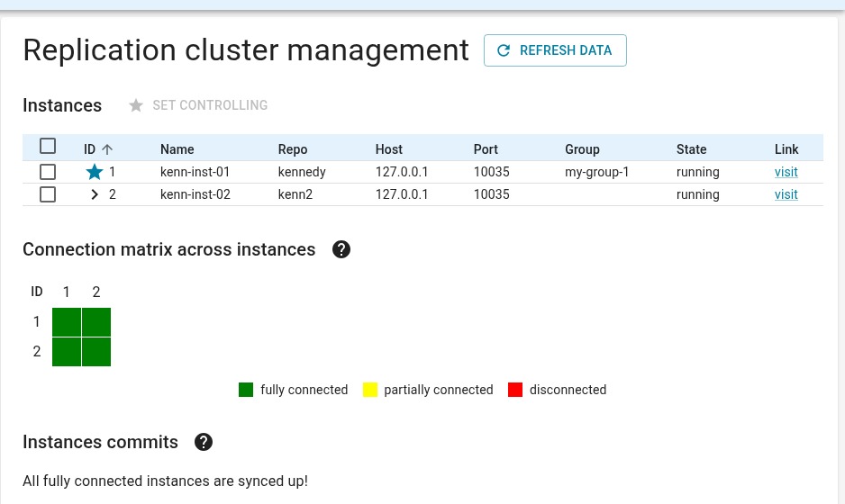Click the kennedy repo cell
This screenshot has height=504, width=845.
[x=302, y=172]
